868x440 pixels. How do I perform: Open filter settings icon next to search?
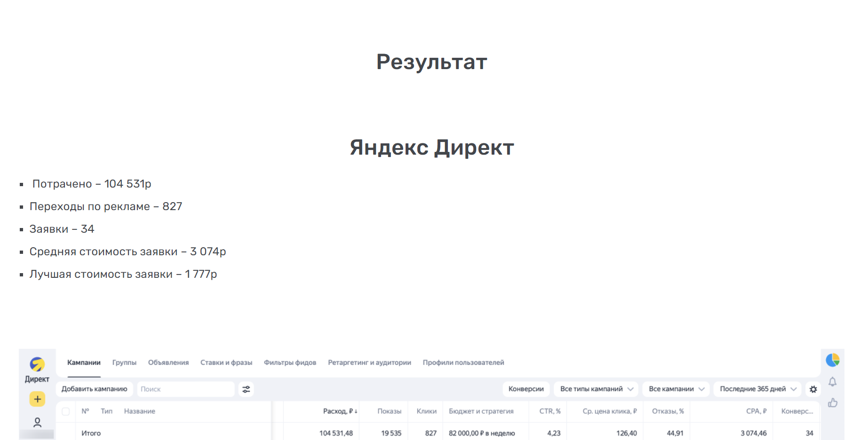246,389
